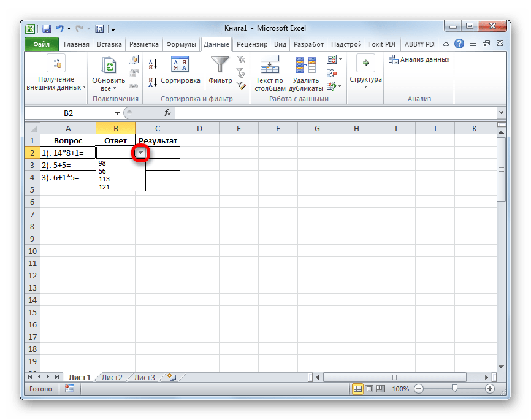Screen dimensions: 531x420
Task: Switch to the Вставка tab
Action: (x=109, y=44)
